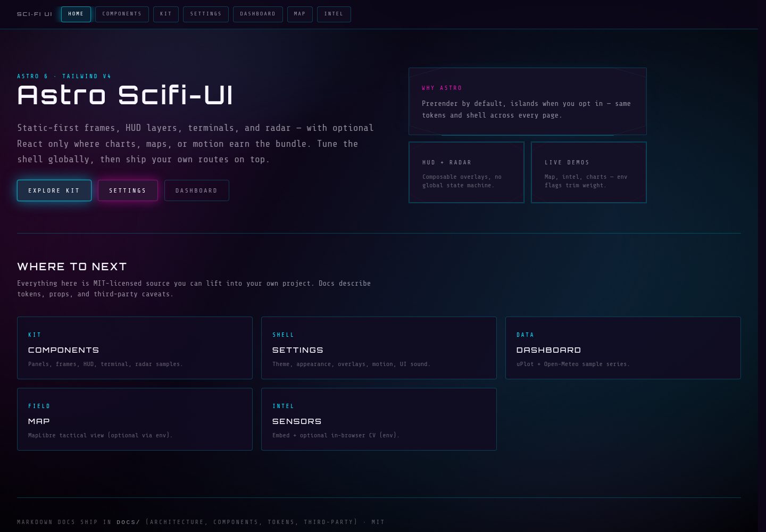Select the Intel navigation tab
The width and height of the screenshot is (766, 532).
(x=334, y=14)
